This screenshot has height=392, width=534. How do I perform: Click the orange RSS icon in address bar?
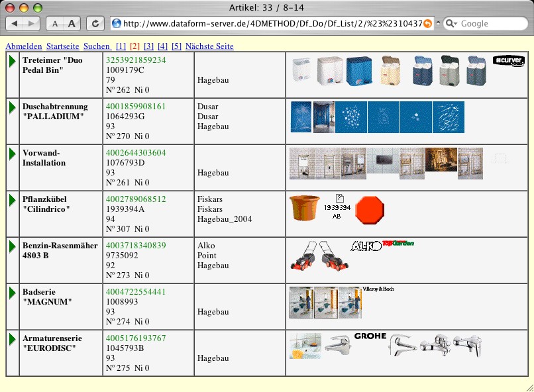coord(427,24)
